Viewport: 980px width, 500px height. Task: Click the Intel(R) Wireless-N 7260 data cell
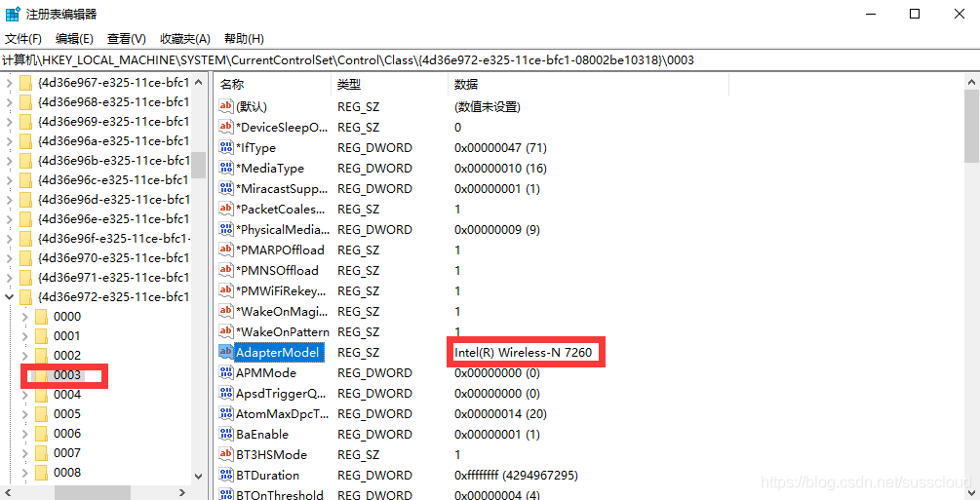point(523,353)
